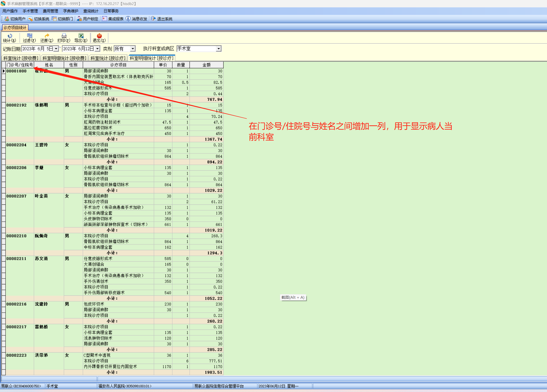547x392 pixels.
Task: Open 集成报表 integrated reports
Action: click(x=113, y=19)
